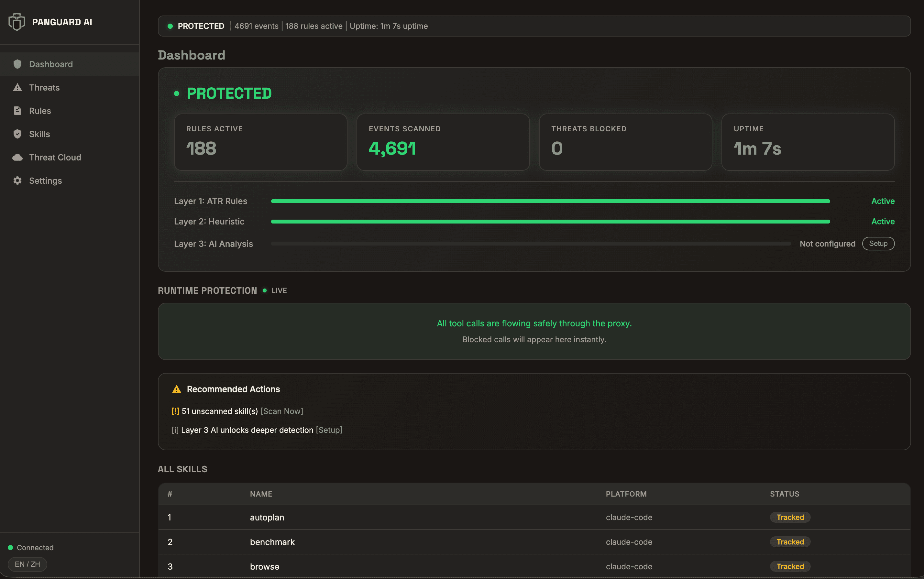Viewport: 924px width, 579px height.
Task: Click the Connected status indicator
Action: [31, 547]
